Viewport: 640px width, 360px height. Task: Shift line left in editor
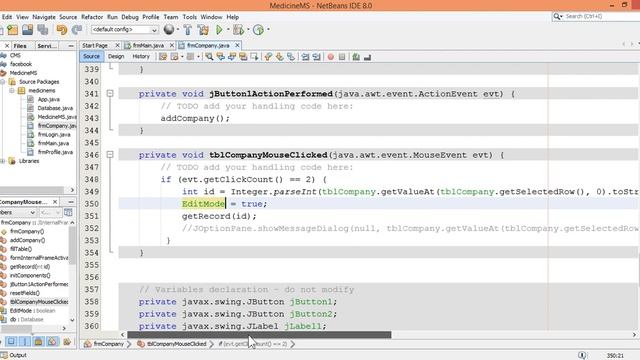[x=305, y=57]
